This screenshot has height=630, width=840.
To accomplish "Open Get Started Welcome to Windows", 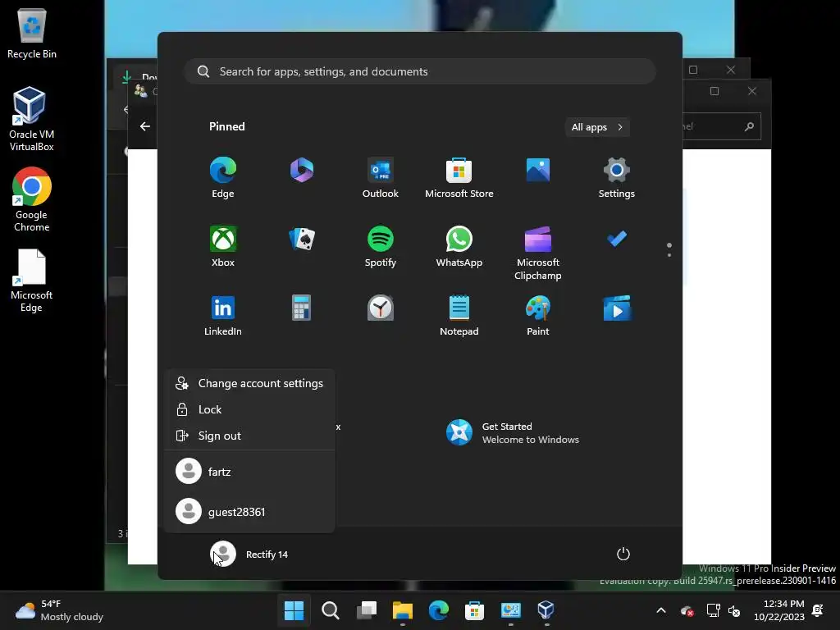I will (513, 433).
